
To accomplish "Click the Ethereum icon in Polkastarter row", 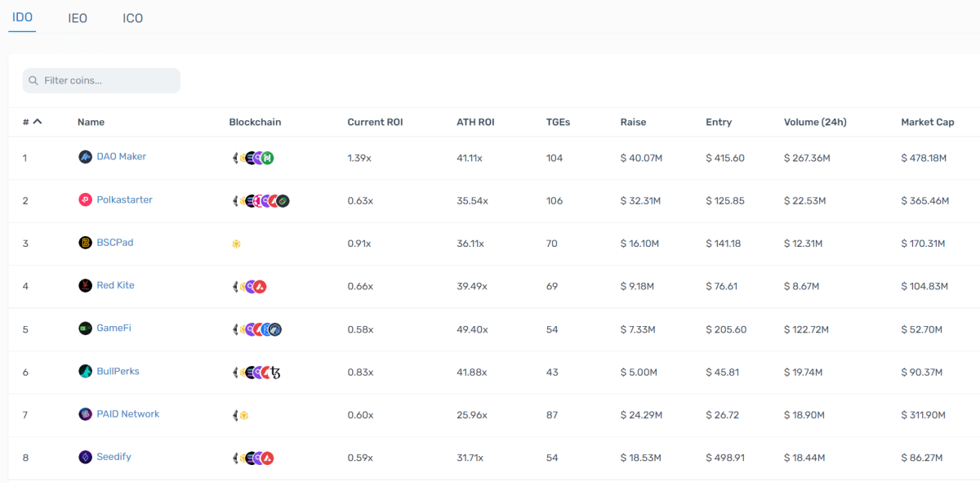I will [x=235, y=201].
